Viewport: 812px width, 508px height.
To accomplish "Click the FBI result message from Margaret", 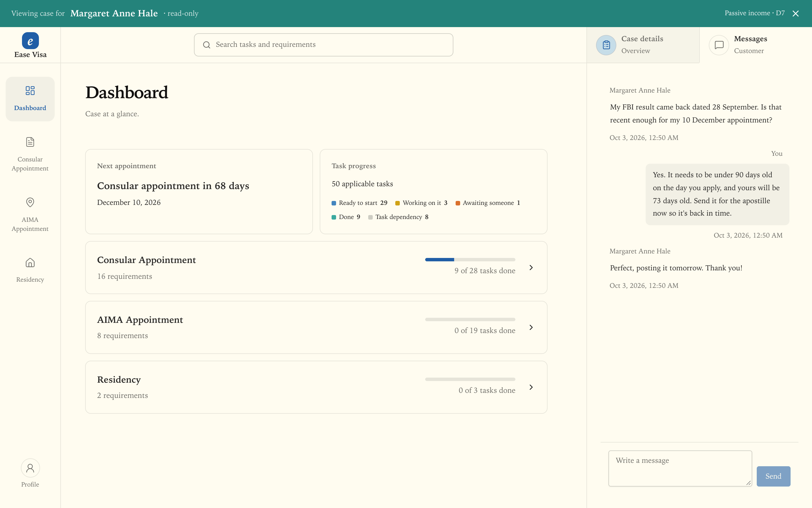I will coord(696,113).
